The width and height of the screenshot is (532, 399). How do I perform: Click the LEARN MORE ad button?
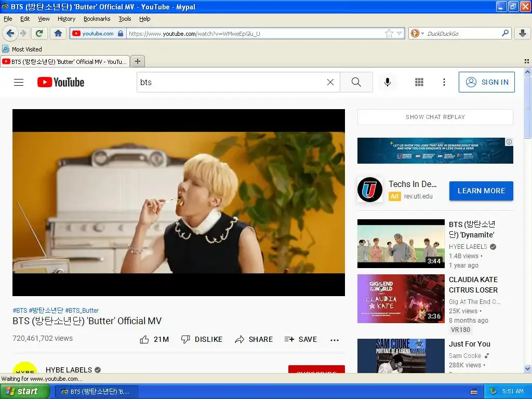(x=481, y=191)
